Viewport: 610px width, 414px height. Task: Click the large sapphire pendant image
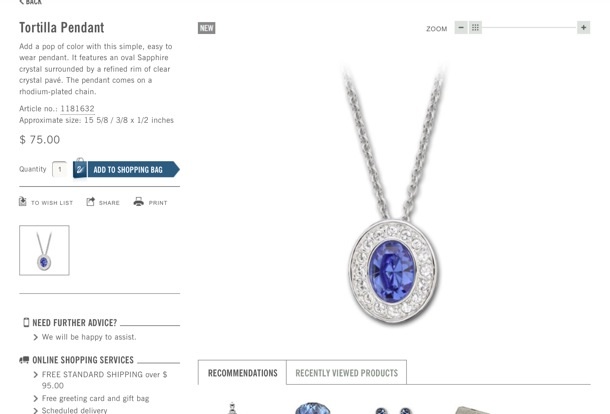(393, 195)
